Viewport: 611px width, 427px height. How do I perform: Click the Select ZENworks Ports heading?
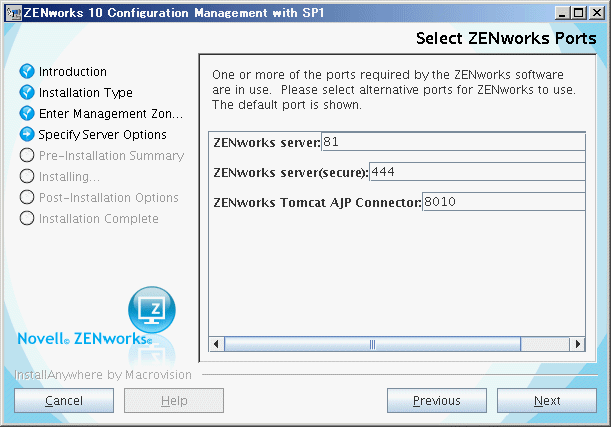tap(506, 38)
